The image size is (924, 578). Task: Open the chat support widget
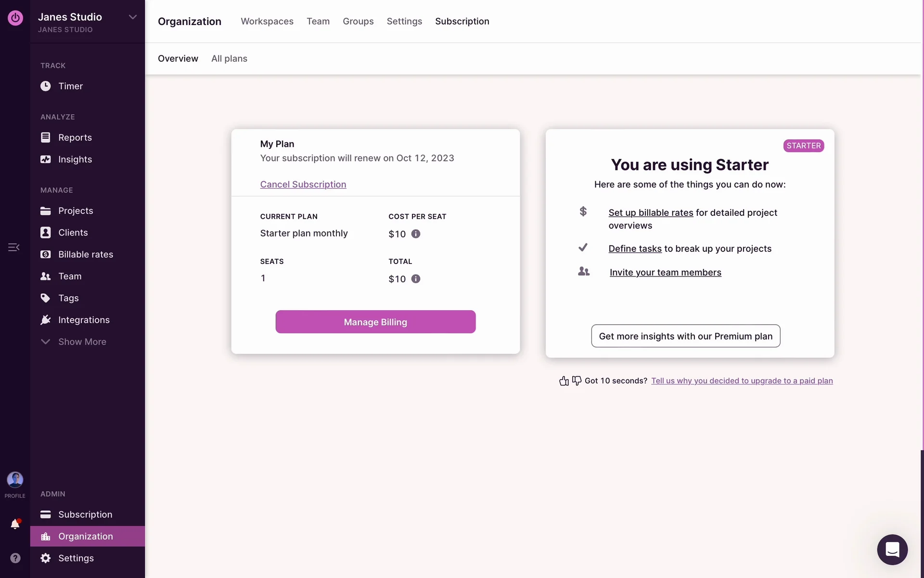(892, 549)
